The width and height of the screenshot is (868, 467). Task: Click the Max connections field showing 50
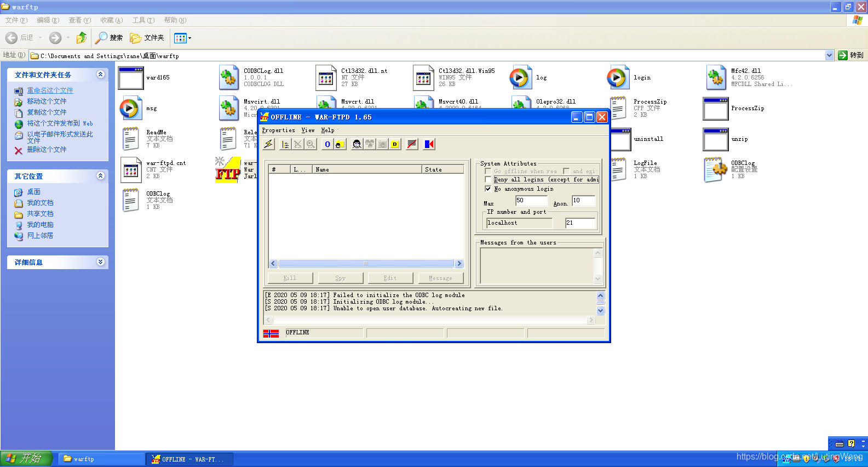[x=531, y=201]
